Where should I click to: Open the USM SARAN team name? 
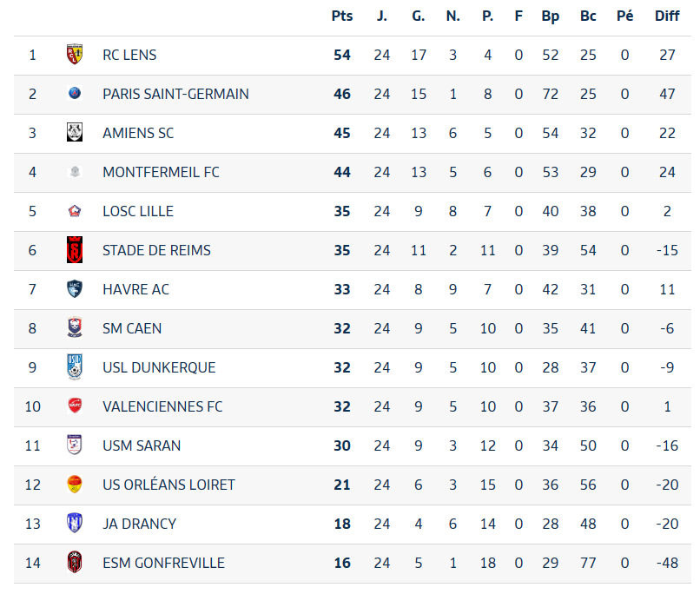[x=142, y=445]
